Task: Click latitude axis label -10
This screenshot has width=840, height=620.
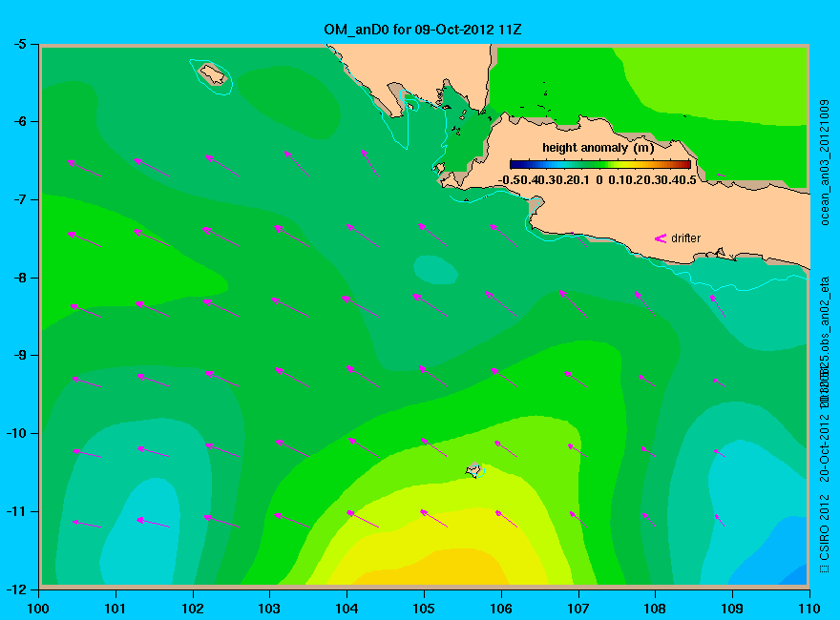Action: [16, 433]
